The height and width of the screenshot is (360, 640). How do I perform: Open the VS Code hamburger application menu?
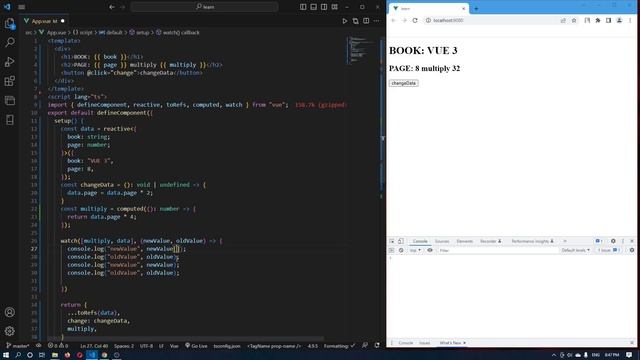pyautogui.click(x=22, y=7)
